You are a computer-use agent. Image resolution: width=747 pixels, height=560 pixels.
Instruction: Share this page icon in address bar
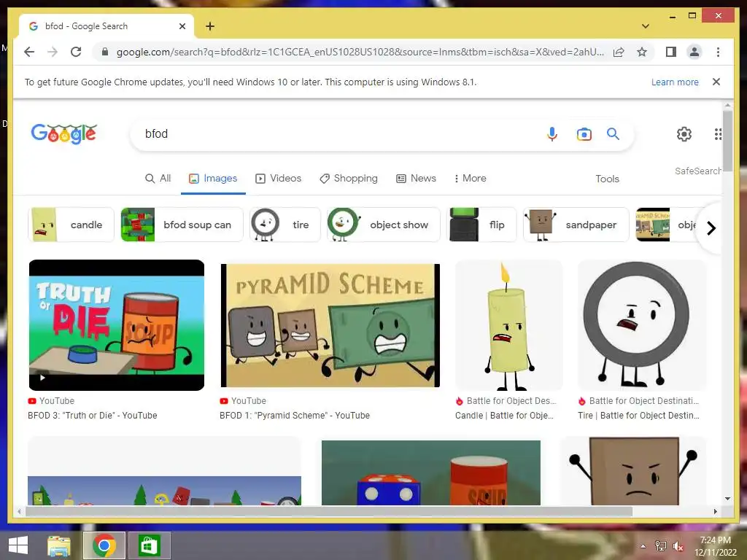tap(619, 52)
